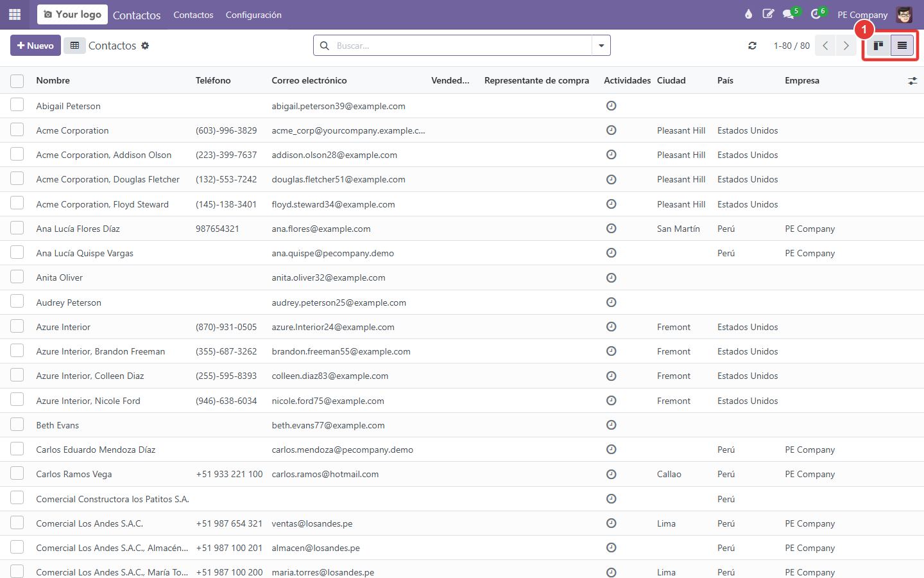Open the PE Company switcher
Image resolution: width=924 pixels, height=578 pixels.
coord(862,15)
